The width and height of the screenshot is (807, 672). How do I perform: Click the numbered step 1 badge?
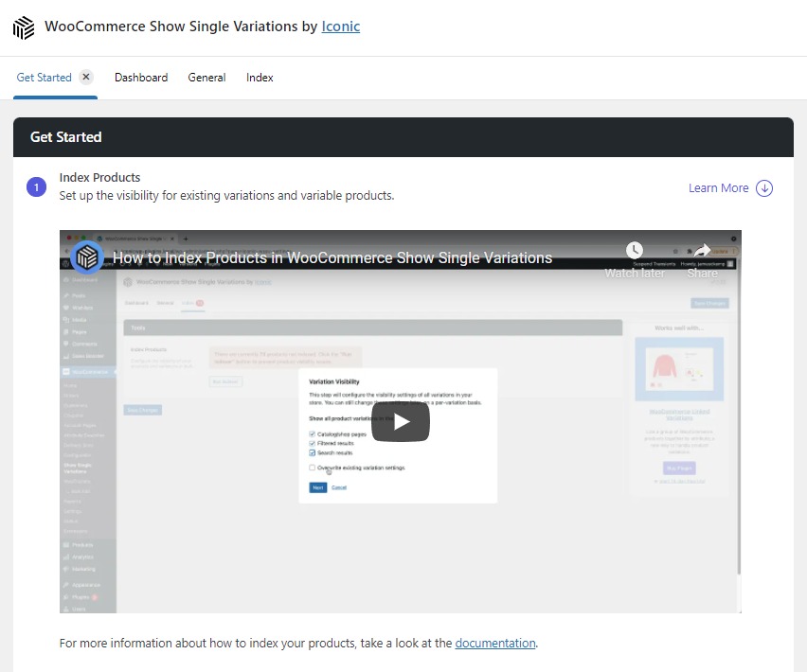click(36, 186)
